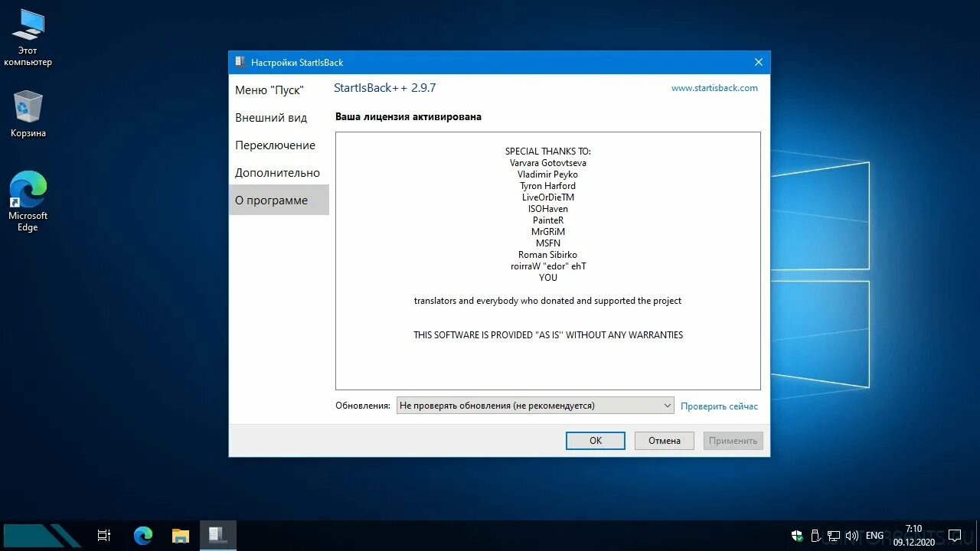Open Task View on the taskbar
Screen dimensions: 980x551
[104, 536]
